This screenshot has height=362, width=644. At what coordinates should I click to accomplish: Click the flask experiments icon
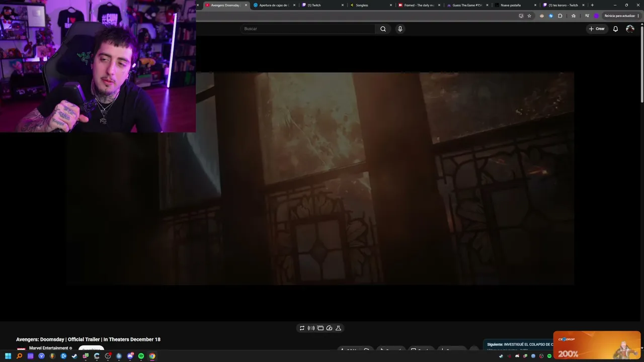[x=338, y=328]
